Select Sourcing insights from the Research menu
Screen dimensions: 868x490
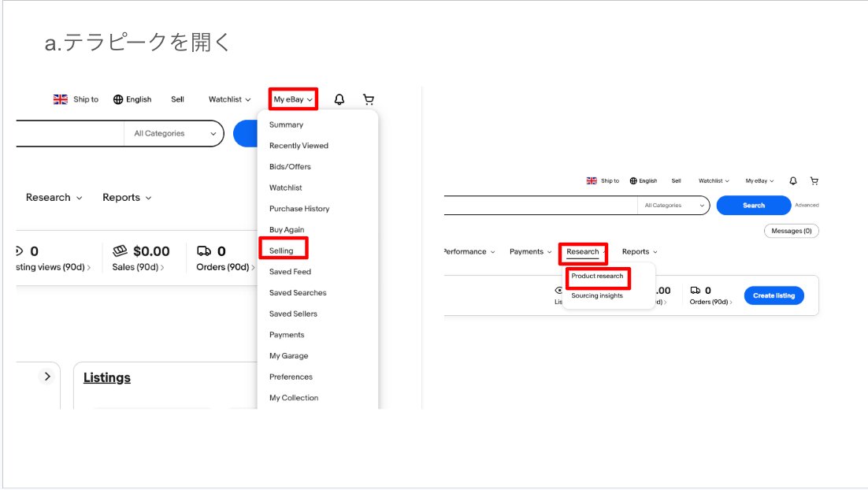597,296
